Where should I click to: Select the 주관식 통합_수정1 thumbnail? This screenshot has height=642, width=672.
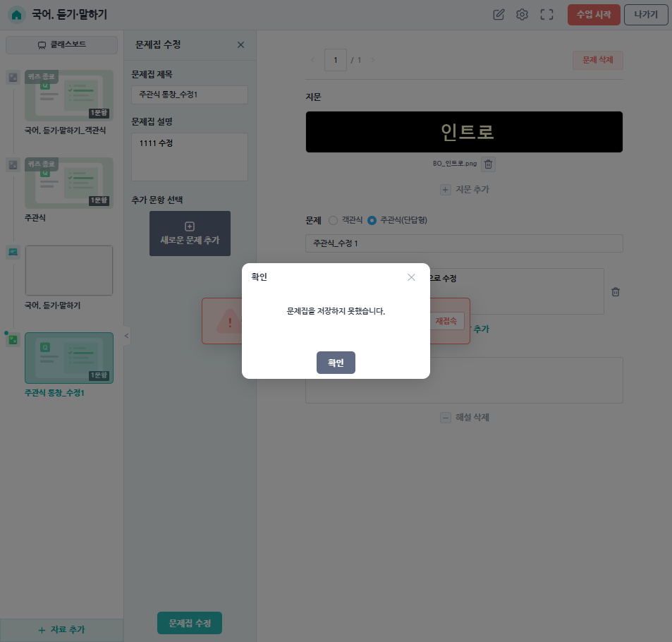(69, 358)
